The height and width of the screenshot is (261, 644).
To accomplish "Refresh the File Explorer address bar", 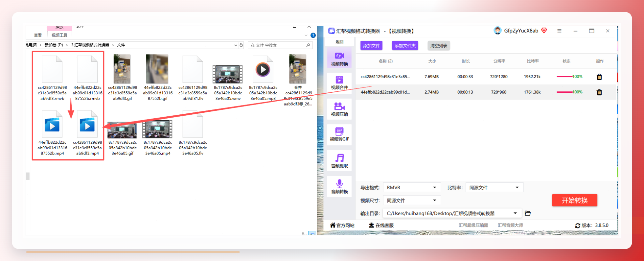I will tap(241, 45).
